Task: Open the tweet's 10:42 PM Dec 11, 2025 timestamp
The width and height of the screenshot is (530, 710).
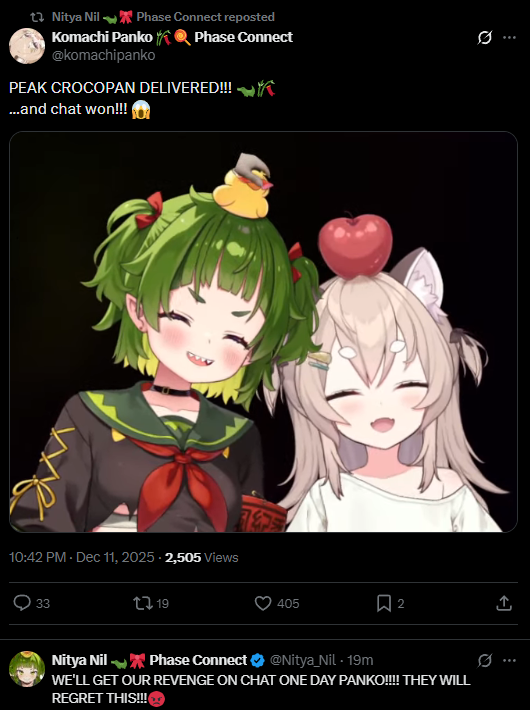Action: pos(82,557)
